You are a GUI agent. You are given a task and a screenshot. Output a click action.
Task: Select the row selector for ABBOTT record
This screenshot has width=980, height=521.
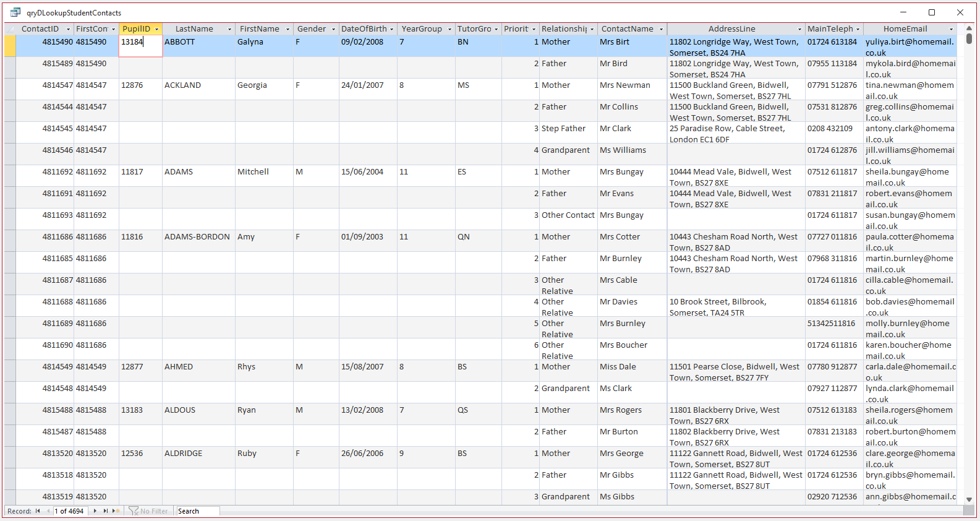(10, 46)
